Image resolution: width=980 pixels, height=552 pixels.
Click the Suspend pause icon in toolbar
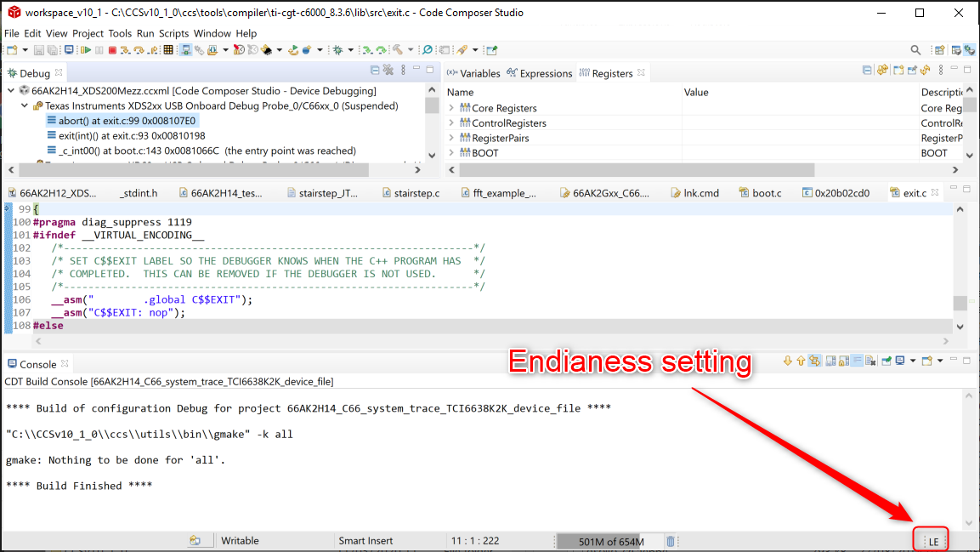(x=99, y=50)
